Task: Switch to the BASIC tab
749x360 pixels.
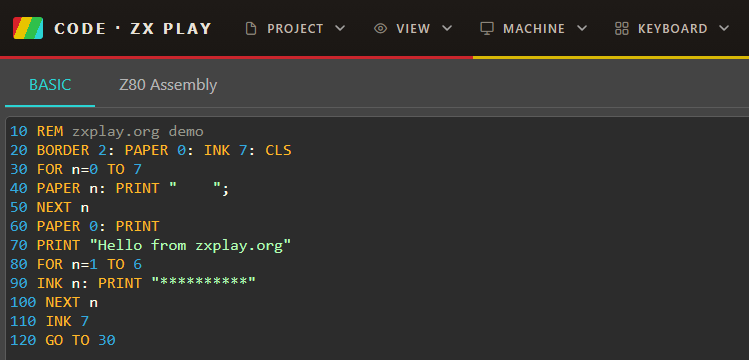Action: pyautogui.click(x=50, y=85)
